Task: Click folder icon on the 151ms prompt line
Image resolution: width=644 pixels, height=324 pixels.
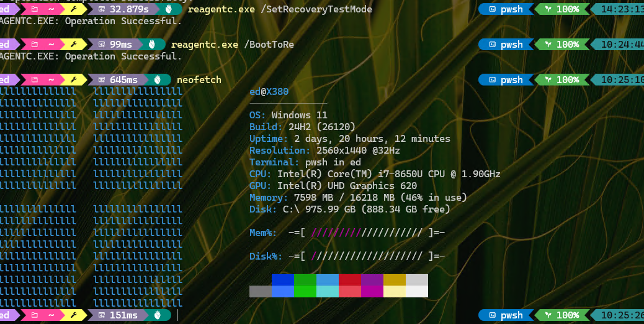Action: [35, 315]
